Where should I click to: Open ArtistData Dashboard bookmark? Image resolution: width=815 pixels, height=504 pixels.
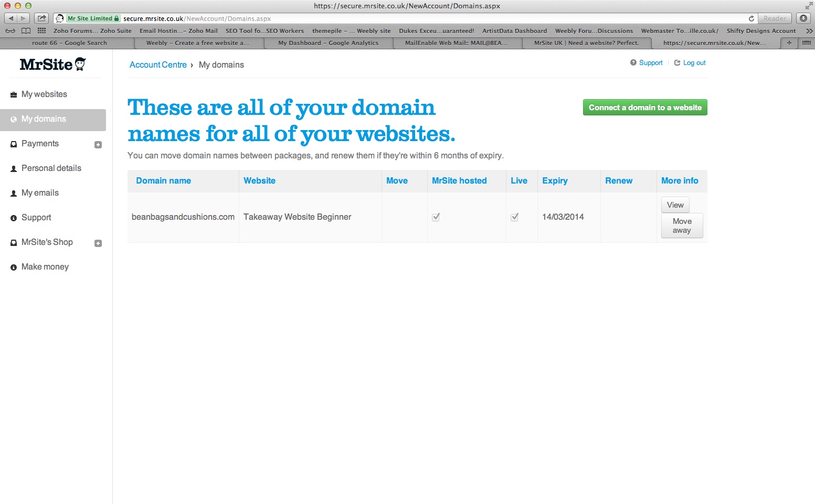click(x=514, y=31)
